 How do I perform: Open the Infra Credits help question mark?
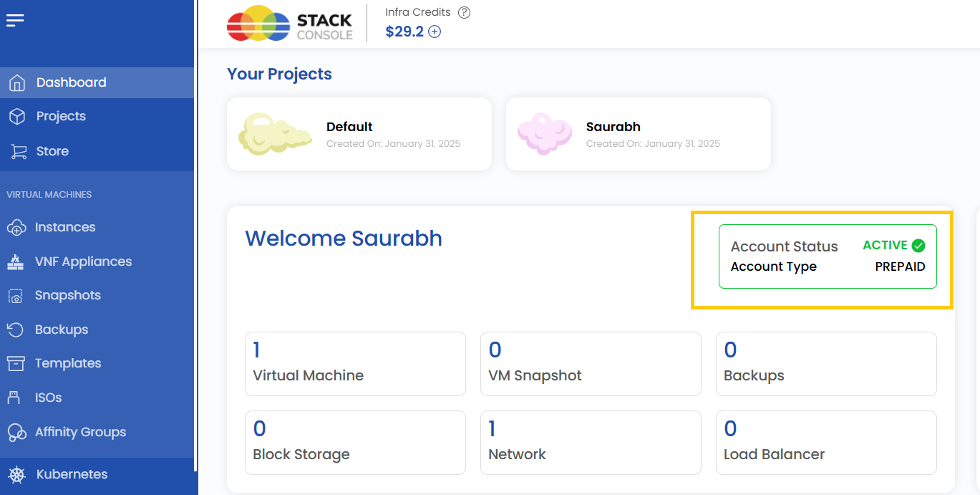(464, 12)
